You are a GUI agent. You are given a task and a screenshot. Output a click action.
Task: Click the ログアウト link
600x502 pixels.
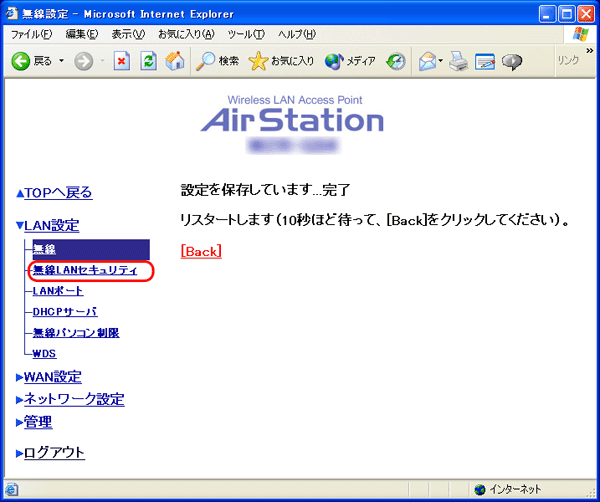[x=53, y=452]
